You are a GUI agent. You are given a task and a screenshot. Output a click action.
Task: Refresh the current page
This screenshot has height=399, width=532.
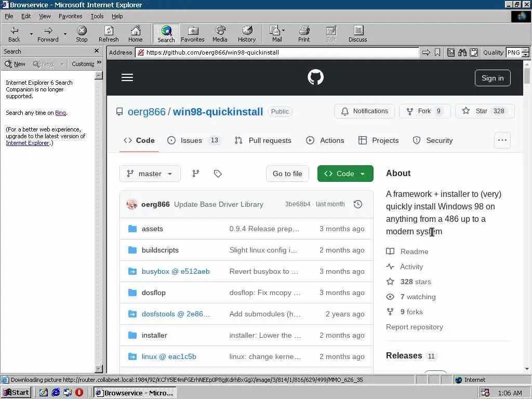point(109,34)
